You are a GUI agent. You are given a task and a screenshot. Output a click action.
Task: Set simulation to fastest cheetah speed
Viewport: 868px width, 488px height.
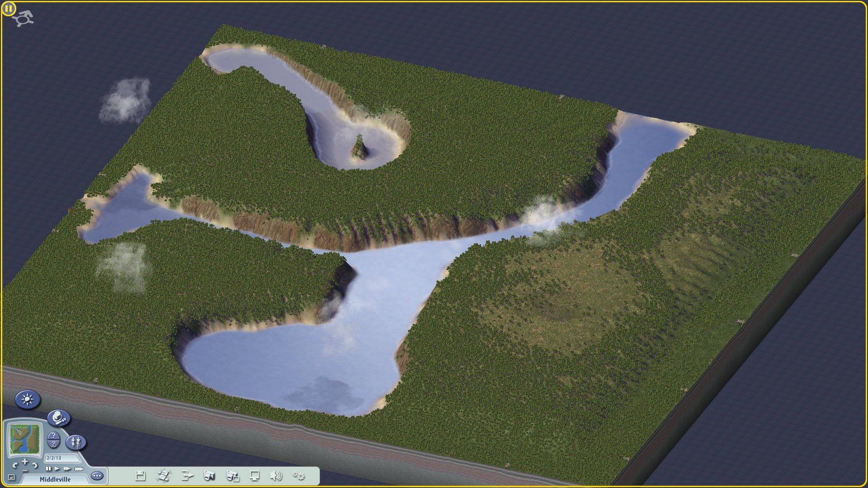(x=79, y=469)
